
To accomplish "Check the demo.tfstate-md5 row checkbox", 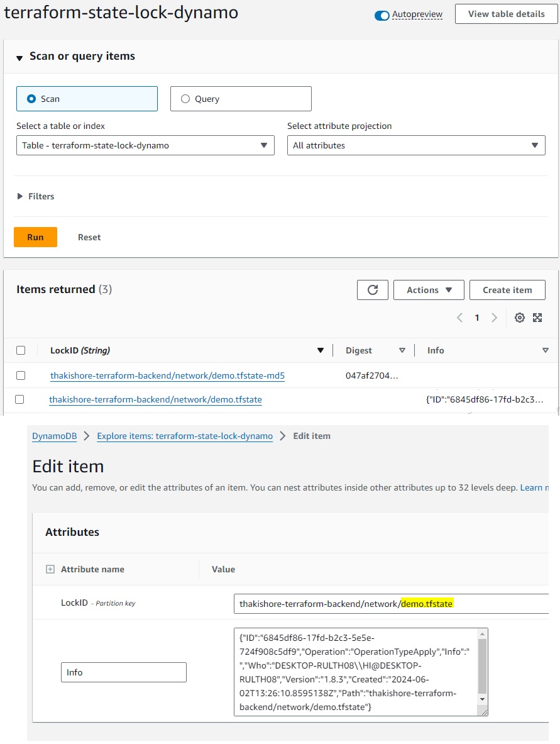I will (21, 375).
